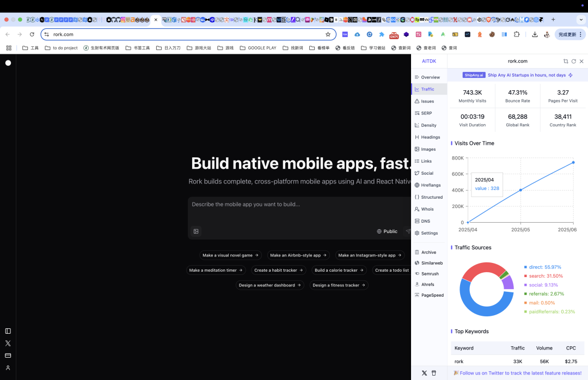Open a new browser tab
Screen dimensions: 588x380
click(553, 20)
